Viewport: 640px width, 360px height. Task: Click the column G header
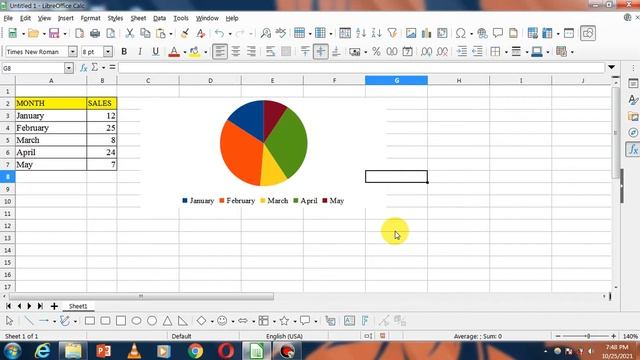(x=396, y=80)
